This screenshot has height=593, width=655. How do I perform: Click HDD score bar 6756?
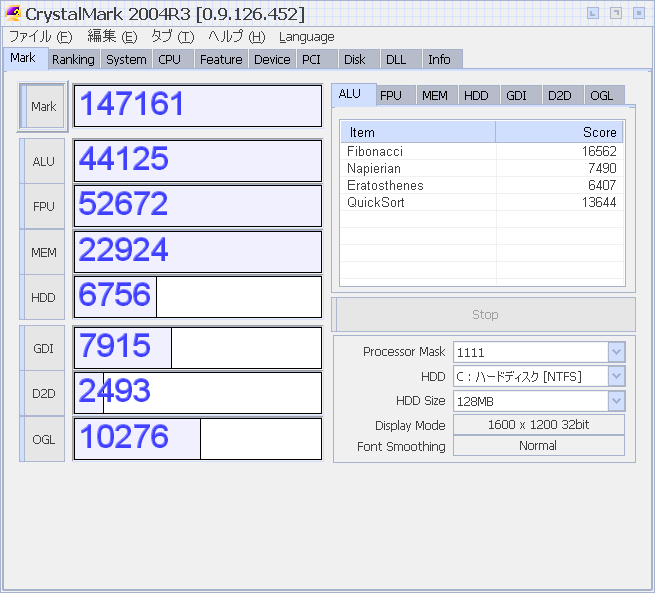(198, 296)
